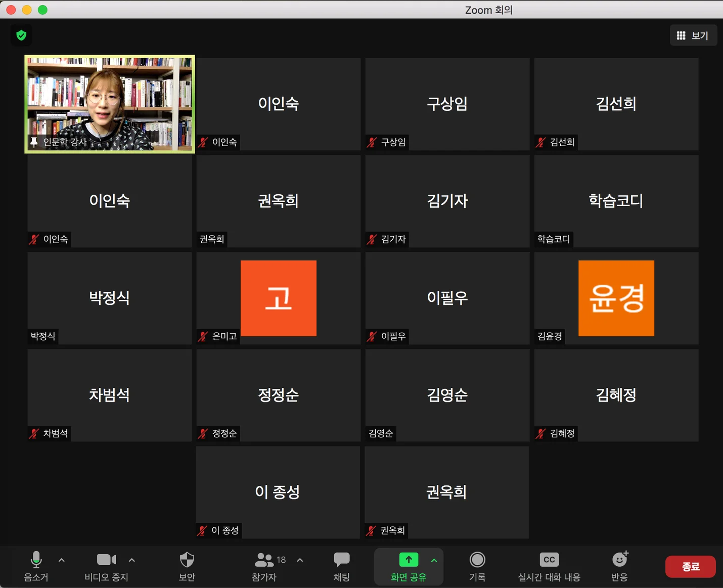723x588 pixels.
Task: Click the red 종료 end button
Action: pos(691,567)
